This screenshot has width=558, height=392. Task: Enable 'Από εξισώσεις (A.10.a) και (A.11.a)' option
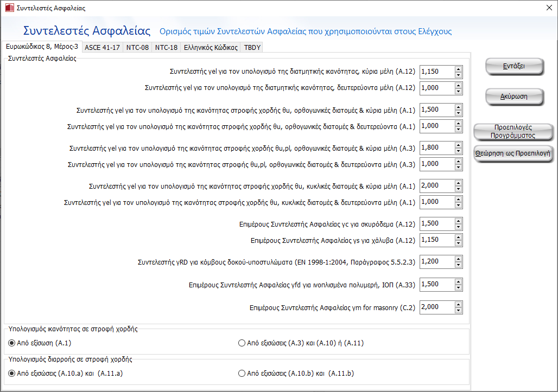[x=12, y=373]
